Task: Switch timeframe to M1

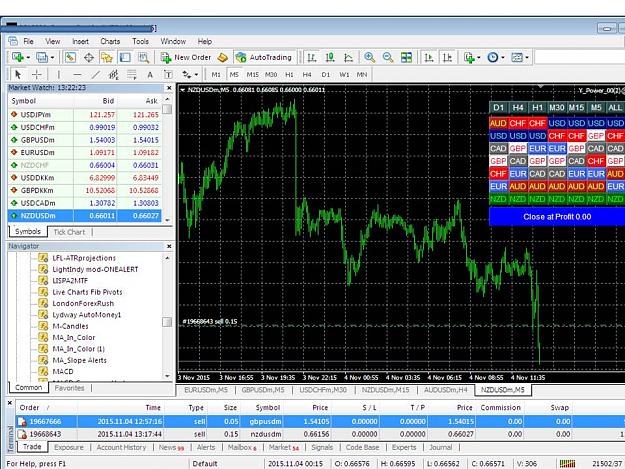Action: (x=216, y=75)
